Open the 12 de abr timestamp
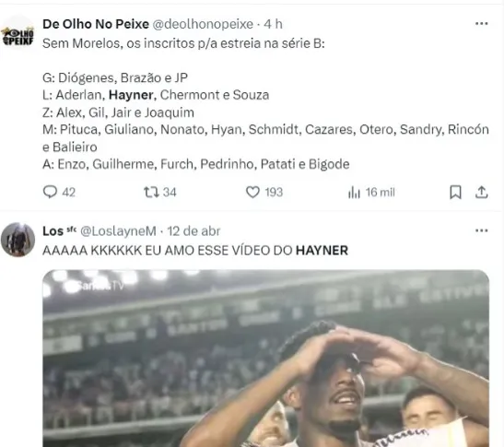 pyautogui.click(x=193, y=231)
